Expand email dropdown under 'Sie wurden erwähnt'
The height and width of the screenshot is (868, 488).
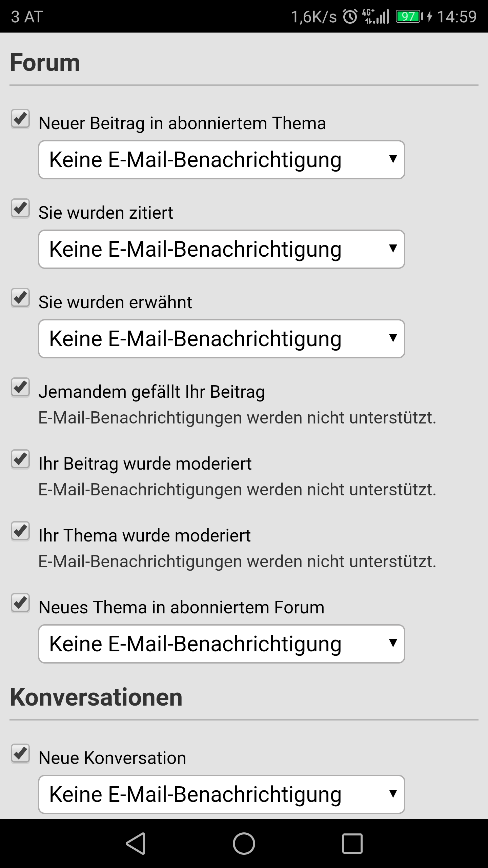[x=221, y=339]
